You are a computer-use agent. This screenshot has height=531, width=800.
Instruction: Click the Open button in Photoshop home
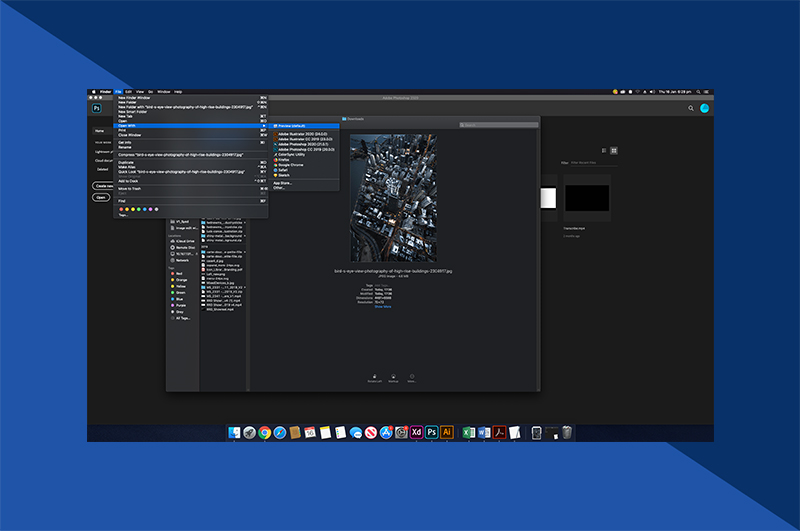click(x=101, y=197)
